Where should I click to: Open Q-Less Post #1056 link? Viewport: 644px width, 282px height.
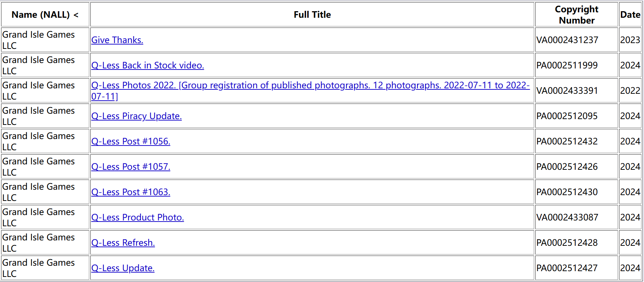coord(130,141)
